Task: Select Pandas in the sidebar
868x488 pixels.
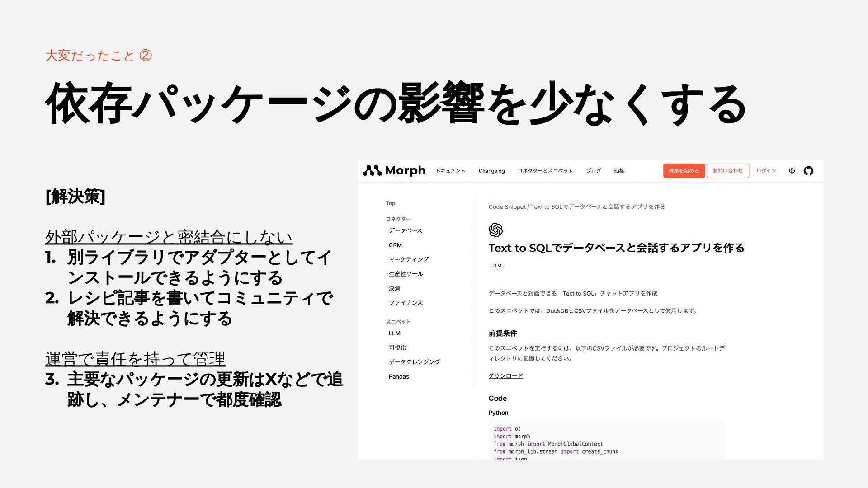Action: (x=398, y=376)
